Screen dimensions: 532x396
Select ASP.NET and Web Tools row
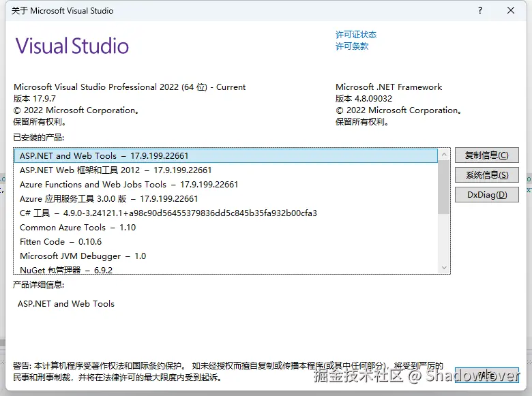point(226,155)
